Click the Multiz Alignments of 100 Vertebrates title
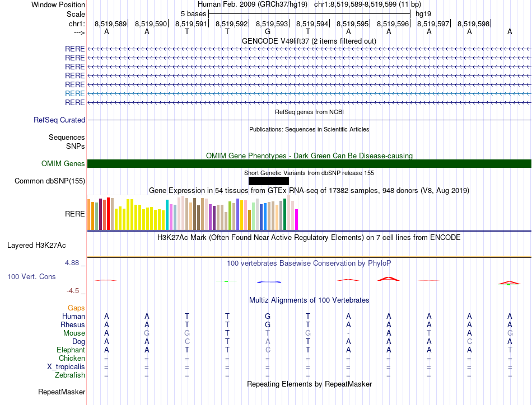The width and height of the screenshot is (532, 405). pos(309,300)
